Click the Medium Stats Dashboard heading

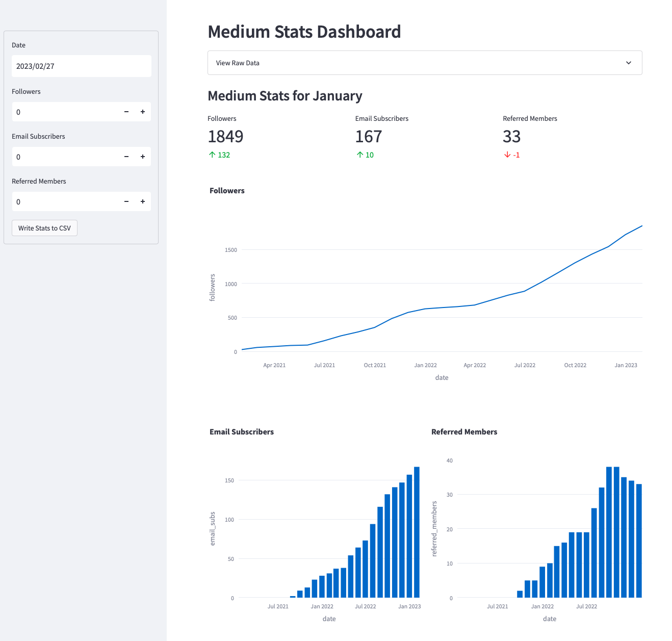click(304, 32)
